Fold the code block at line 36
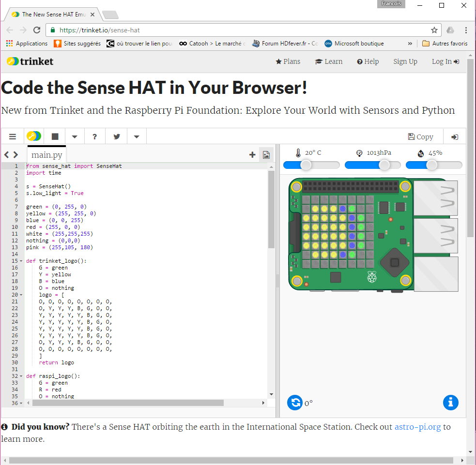The width and height of the screenshot is (476, 465). tap(21, 403)
